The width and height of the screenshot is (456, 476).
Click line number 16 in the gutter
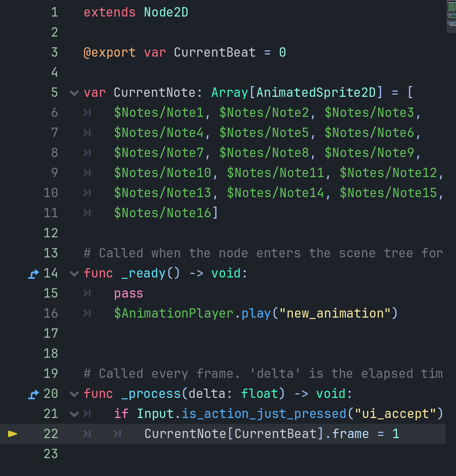[51, 313]
